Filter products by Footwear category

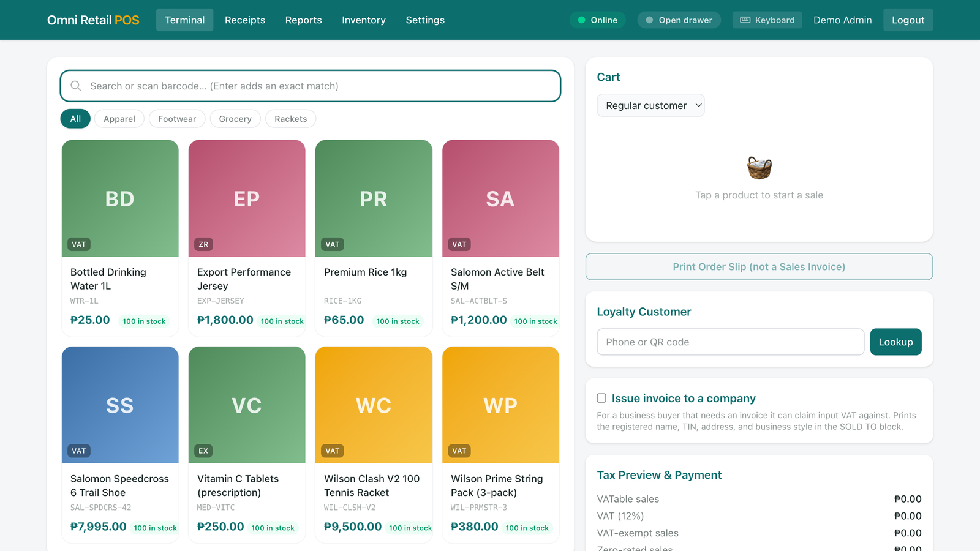pyautogui.click(x=177, y=119)
